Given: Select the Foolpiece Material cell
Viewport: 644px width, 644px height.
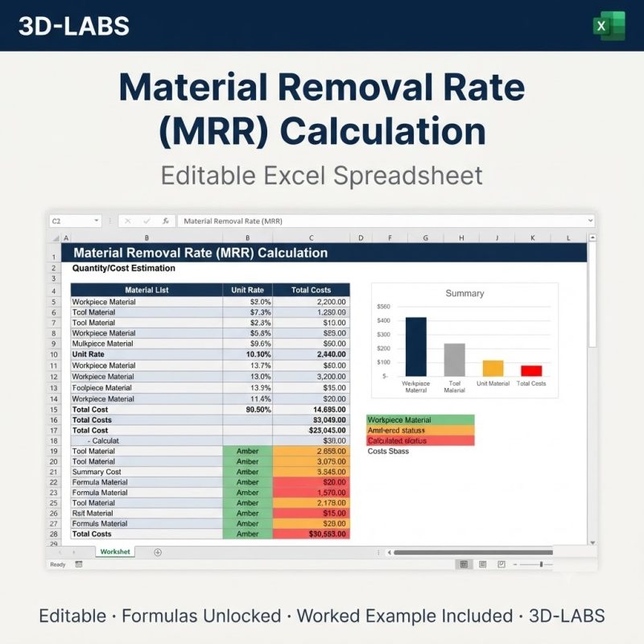Looking at the screenshot, I should [x=147, y=388].
